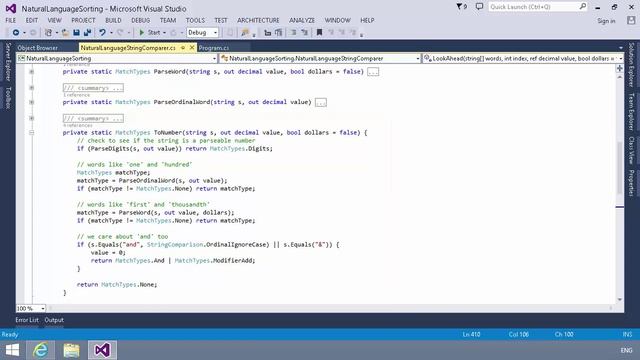Image resolution: width=640 pixels, height=360 pixels.
Task: Open the Solution Explorer side tab
Action: click(x=631, y=64)
